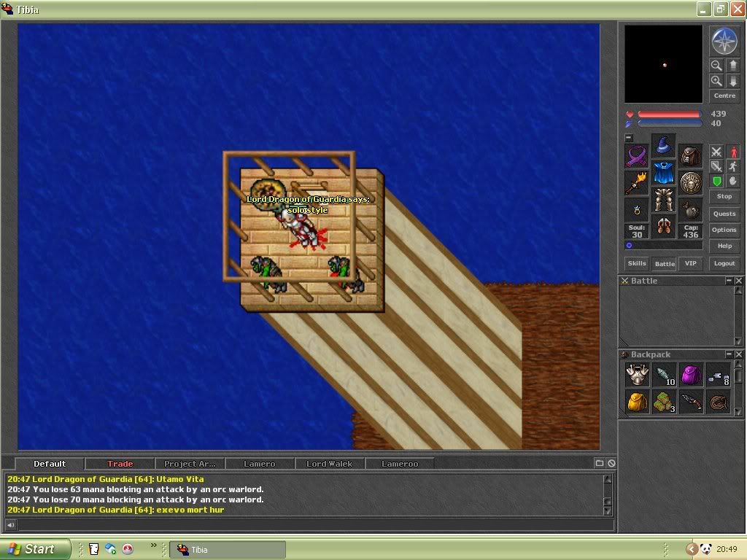Close the Battle panel
This screenshot has height=560, width=747.
(738, 281)
